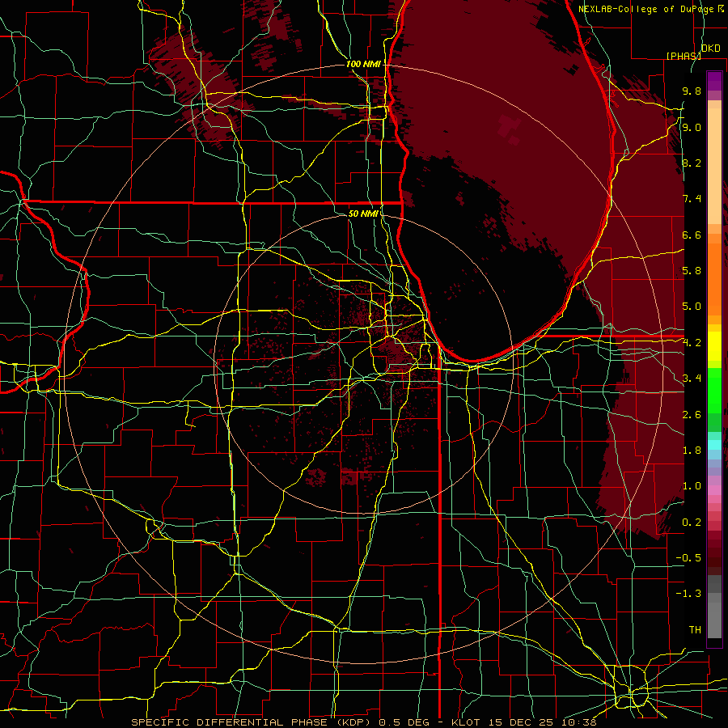The width and height of the screenshot is (728, 728).
Task: Click the 1.8 legend value
Action: point(692,451)
